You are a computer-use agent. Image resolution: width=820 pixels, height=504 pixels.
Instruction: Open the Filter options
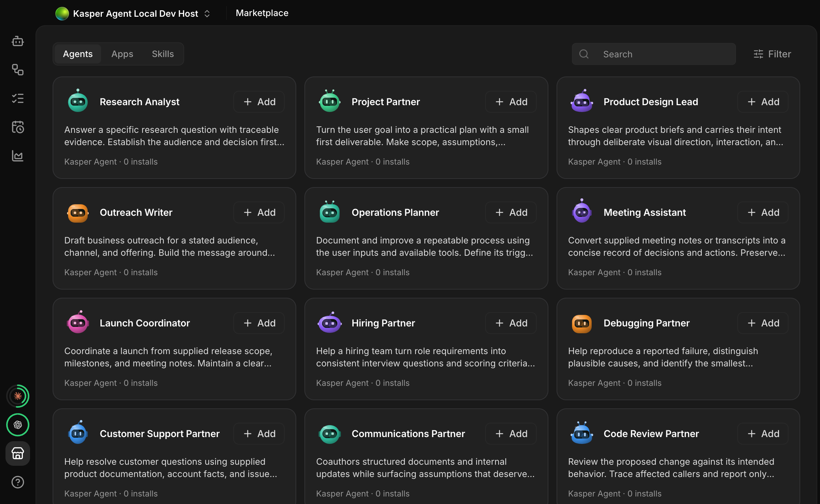[772, 54]
